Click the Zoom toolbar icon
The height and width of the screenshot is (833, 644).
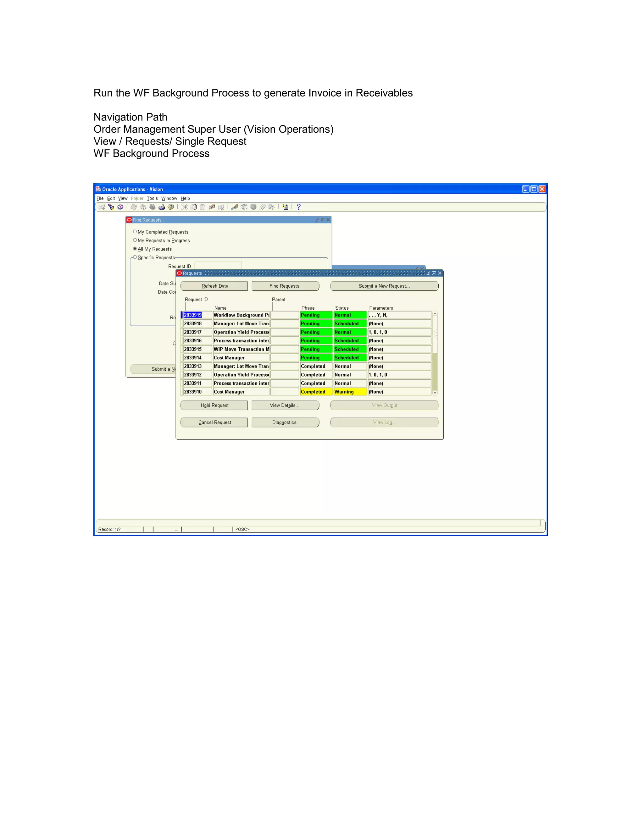[244, 207]
